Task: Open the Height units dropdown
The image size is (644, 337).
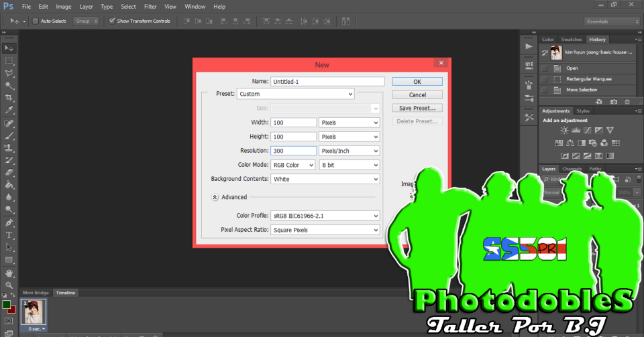Action: 349,137
